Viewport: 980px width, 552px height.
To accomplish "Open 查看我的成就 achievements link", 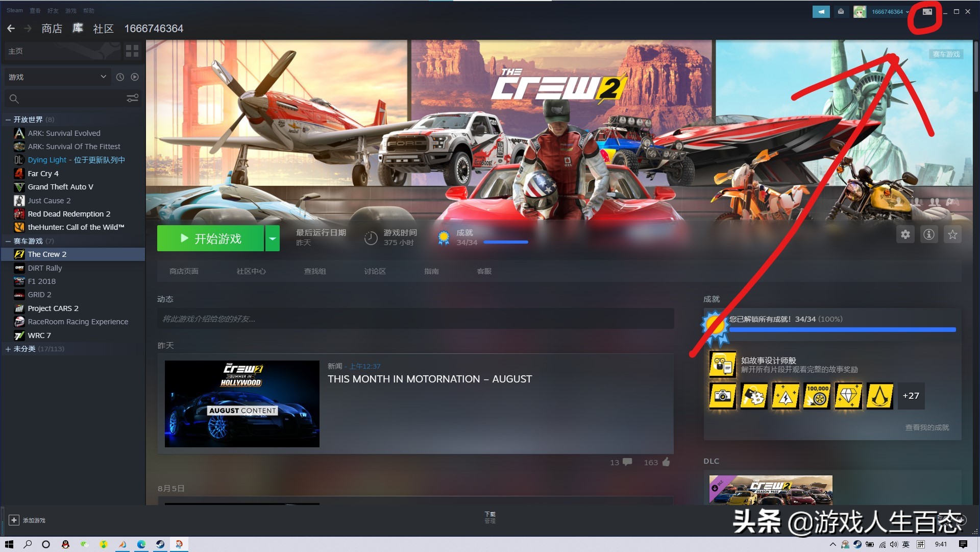I will click(x=928, y=427).
